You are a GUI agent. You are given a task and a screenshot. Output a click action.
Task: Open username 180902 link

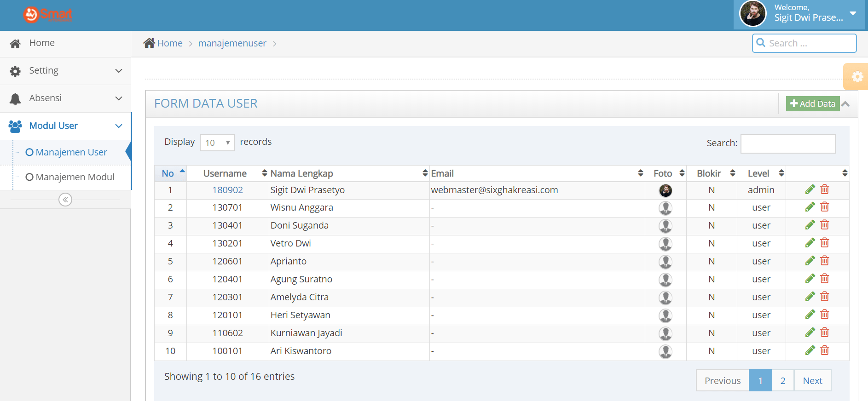pos(228,190)
